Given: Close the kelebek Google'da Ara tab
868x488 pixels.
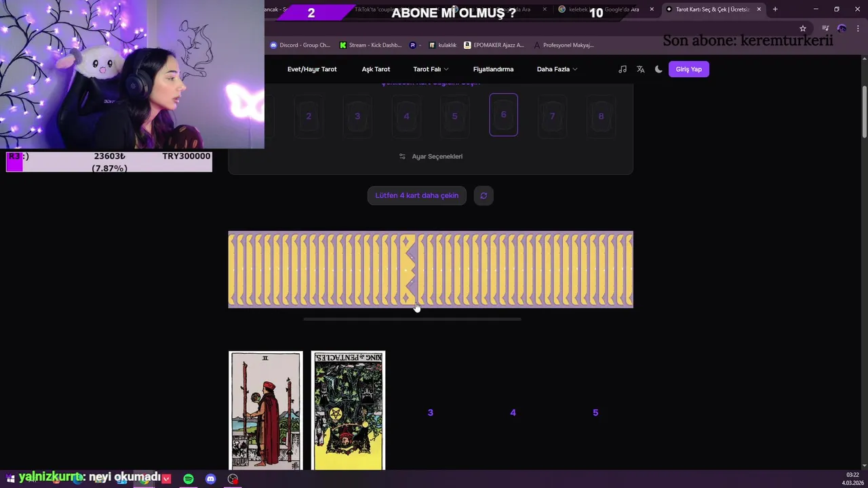Looking at the screenshot, I should pyautogui.click(x=652, y=9).
